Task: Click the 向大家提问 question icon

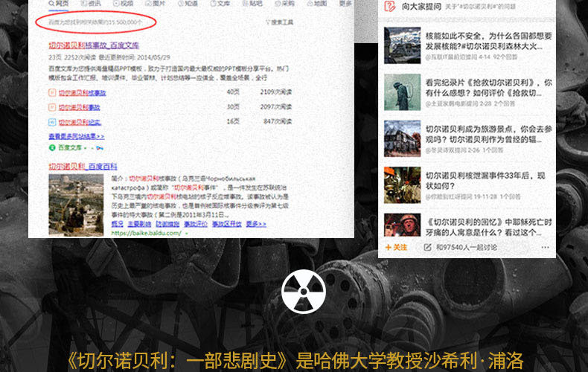Action: pos(390,6)
